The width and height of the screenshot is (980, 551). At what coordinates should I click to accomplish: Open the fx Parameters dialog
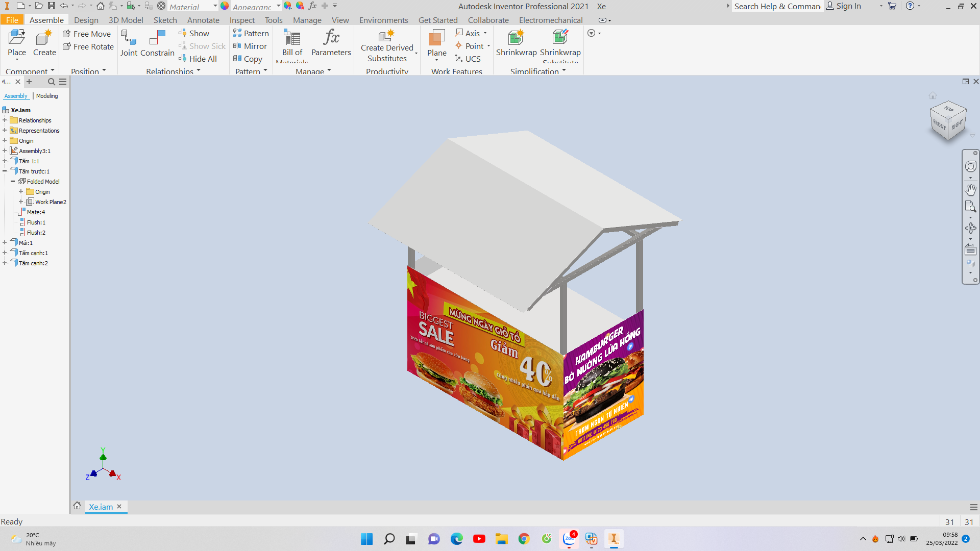pos(331,43)
